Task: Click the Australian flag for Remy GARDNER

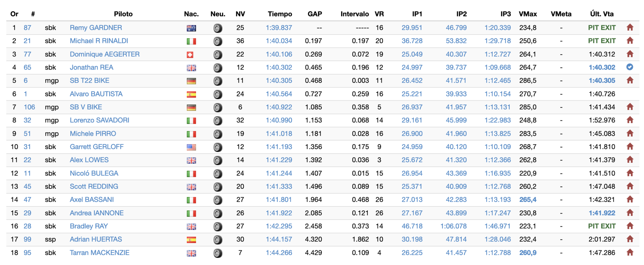Action: coord(191,28)
